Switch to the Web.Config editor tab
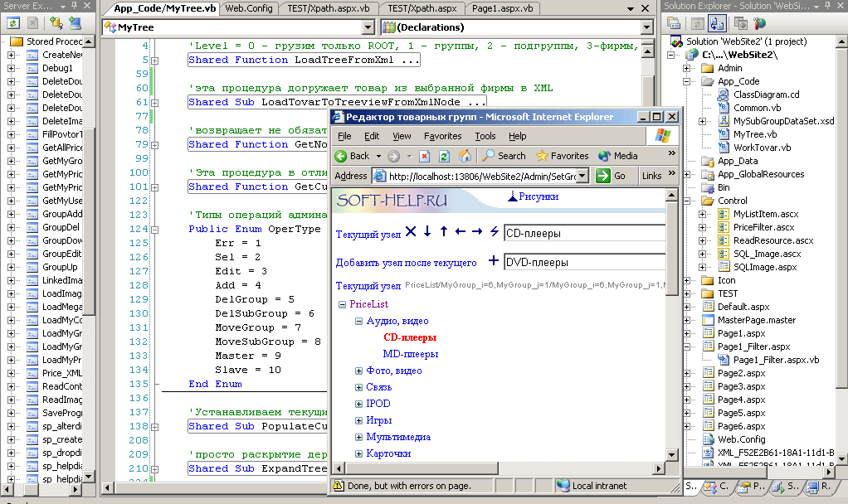Image resolution: width=848 pixels, height=504 pixels. 249,8
